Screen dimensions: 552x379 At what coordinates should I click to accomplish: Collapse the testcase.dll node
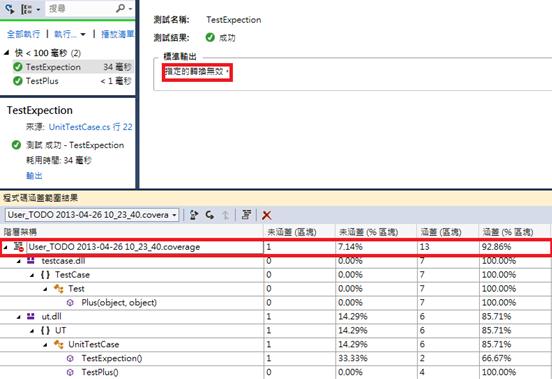click(19, 261)
